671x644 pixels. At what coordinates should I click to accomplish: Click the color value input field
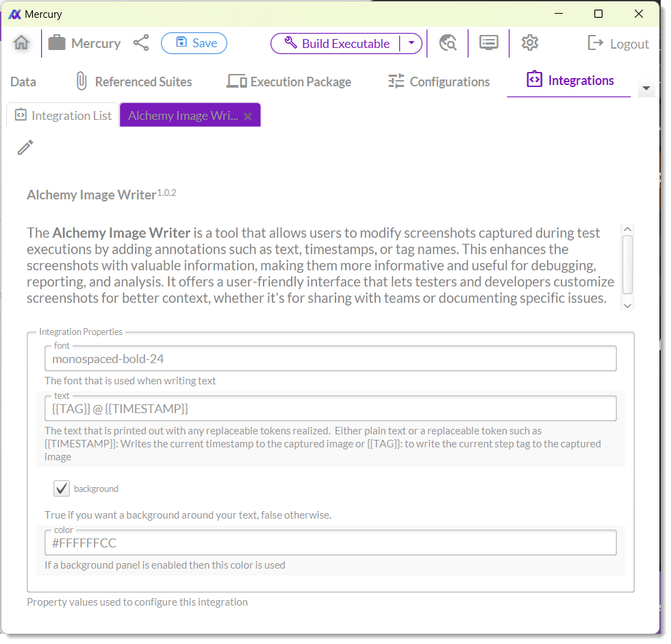tap(330, 543)
